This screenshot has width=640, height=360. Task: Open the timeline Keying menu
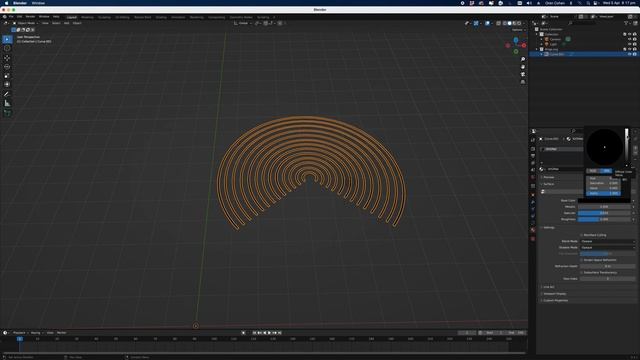36,333
